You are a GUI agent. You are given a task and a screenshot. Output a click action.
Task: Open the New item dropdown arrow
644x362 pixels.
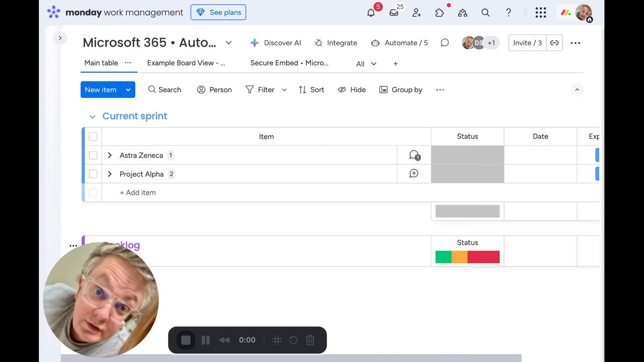pos(128,89)
